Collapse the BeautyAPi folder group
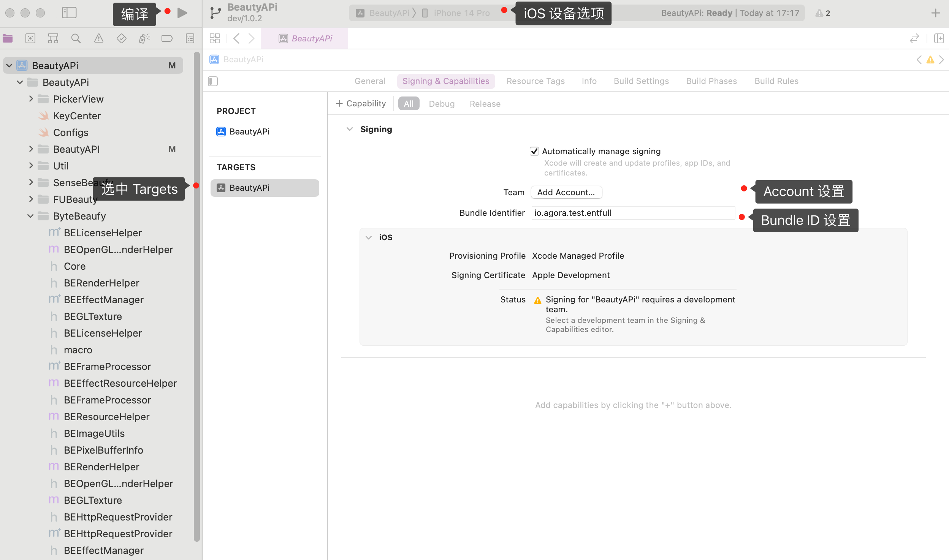The width and height of the screenshot is (949, 560). click(20, 82)
